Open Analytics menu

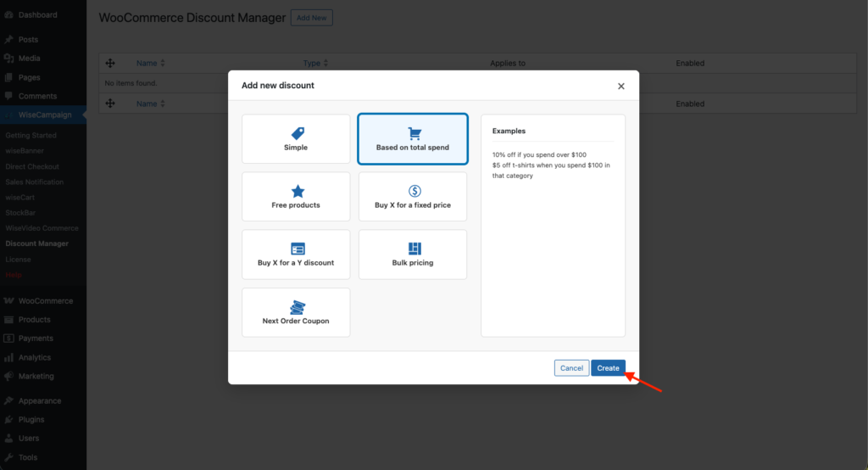pos(34,357)
